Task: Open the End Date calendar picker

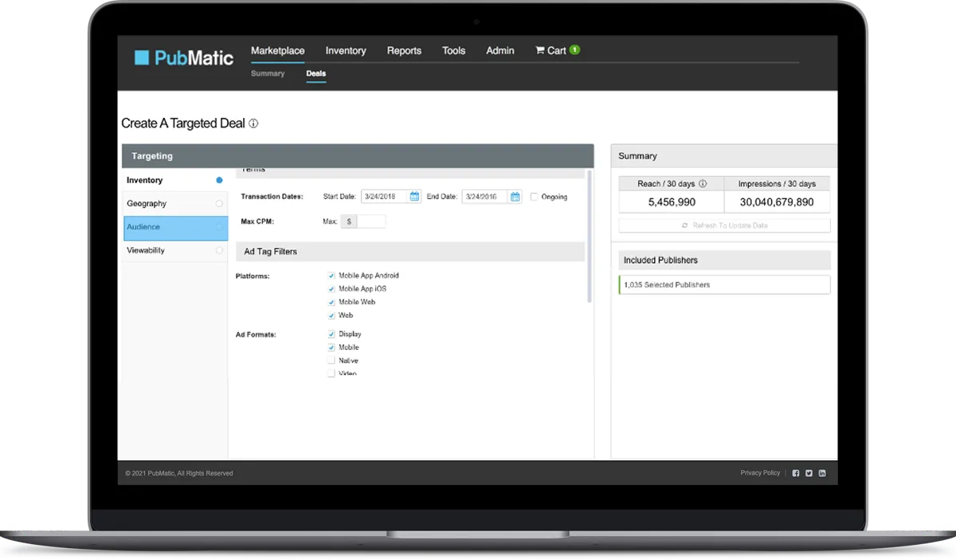Action: (515, 197)
